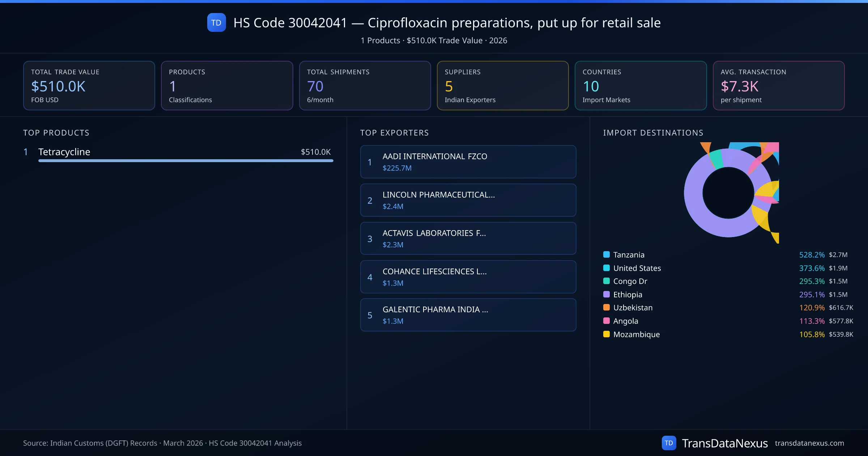Click the Mozambique yellow legend swatch
This screenshot has width=868, height=456.
607,334
